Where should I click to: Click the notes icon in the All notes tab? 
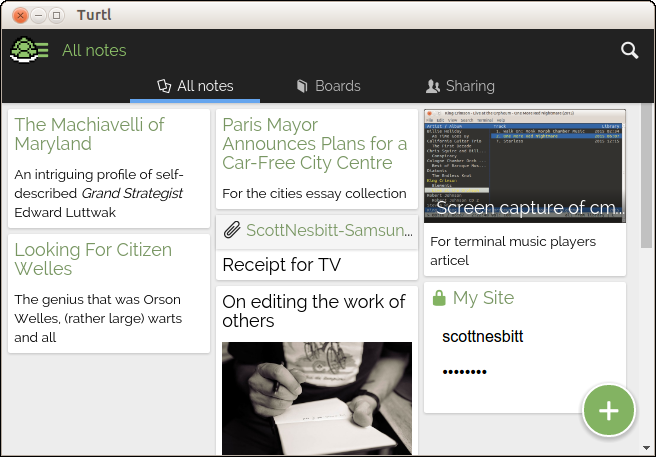165,86
